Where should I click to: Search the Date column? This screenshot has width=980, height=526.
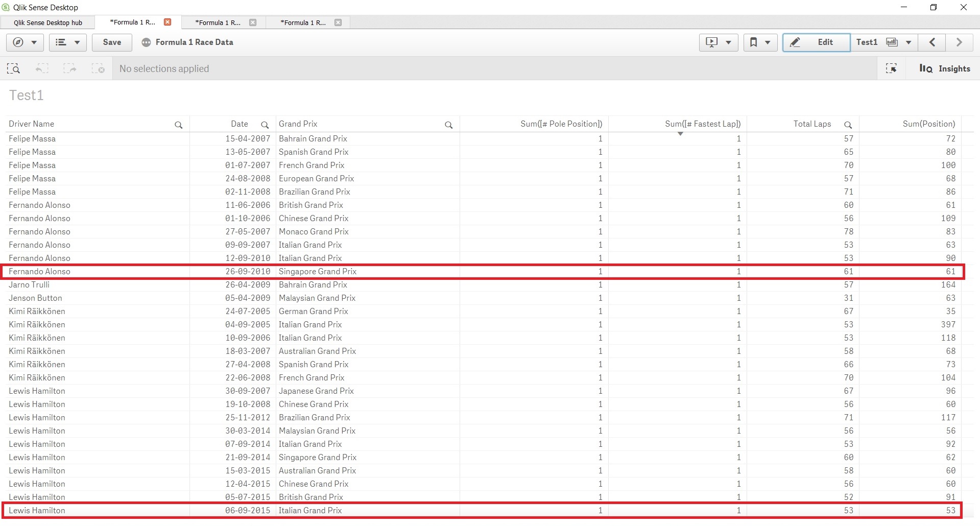point(265,125)
